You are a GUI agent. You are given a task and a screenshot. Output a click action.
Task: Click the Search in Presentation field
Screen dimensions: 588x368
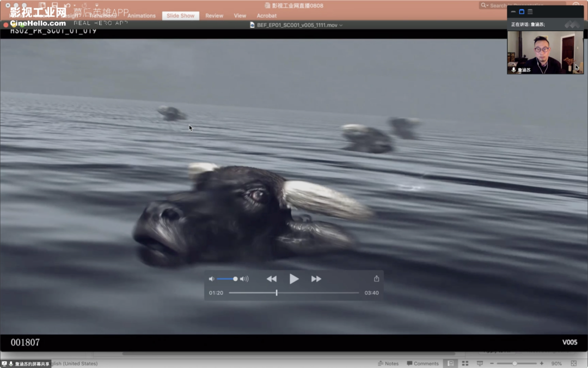click(x=523, y=5)
